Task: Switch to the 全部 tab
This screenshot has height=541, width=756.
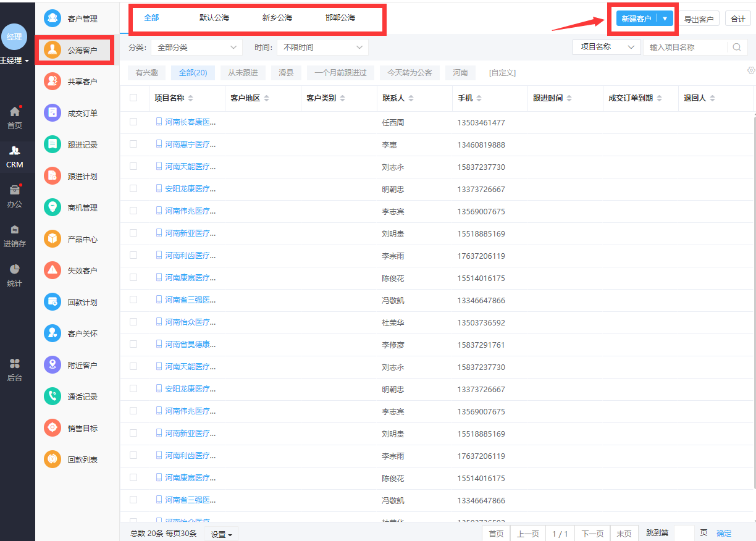Action: pos(151,17)
